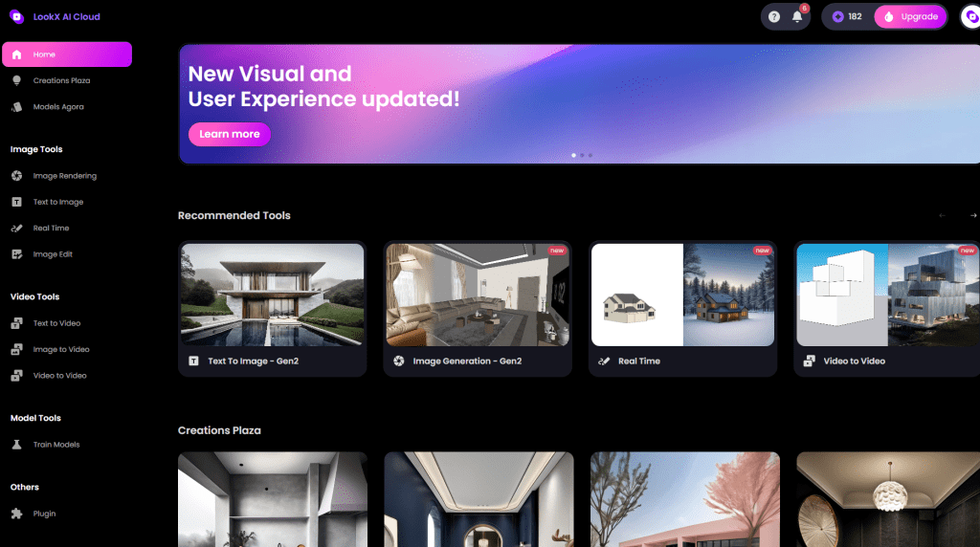Open the Plugin puzzle piece icon
The height and width of the screenshot is (547, 980).
[x=16, y=514]
